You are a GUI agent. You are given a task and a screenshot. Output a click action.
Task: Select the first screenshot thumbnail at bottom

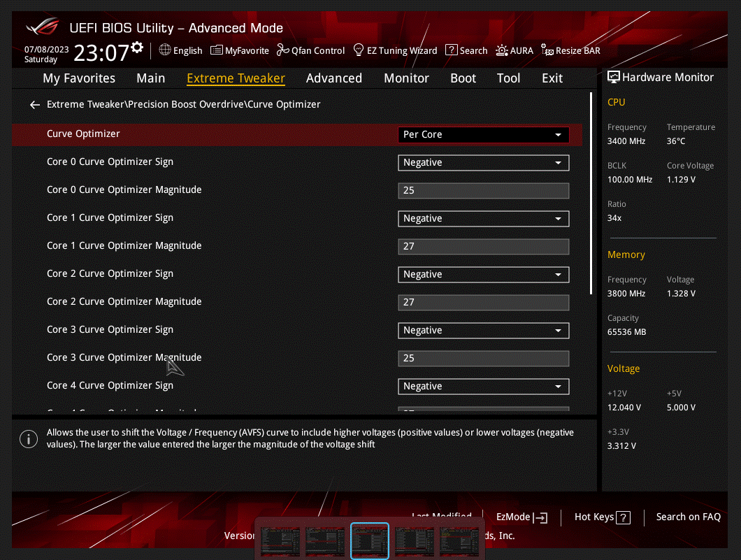pos(280,542)
